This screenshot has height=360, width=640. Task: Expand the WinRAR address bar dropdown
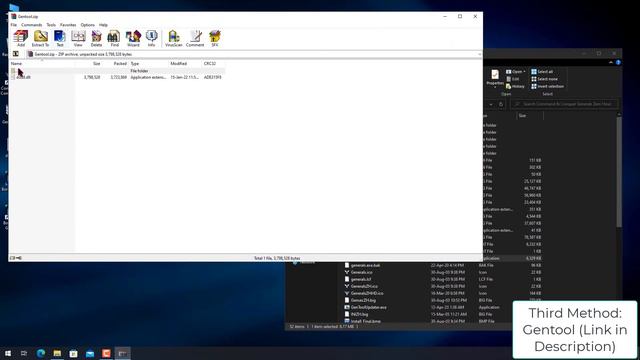pyautogui.click(x=479, y=54)
